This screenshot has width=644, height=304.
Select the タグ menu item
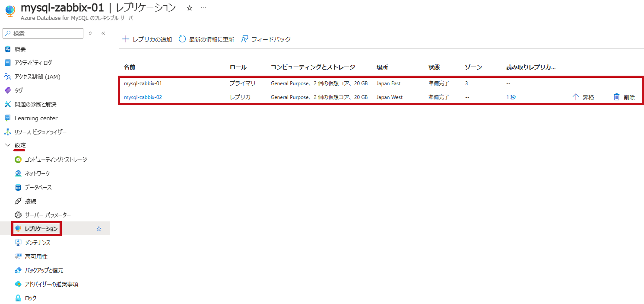[19, 90]
